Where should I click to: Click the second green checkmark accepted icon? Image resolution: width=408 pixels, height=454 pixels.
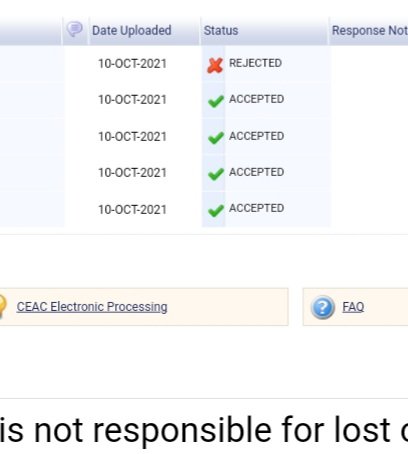(x=216, y=138)
